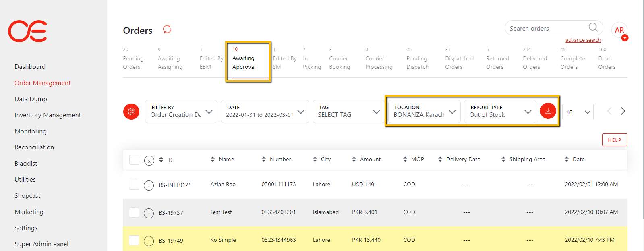This screenshot has width=644, height=251.
Task: Select checkbox for order BS-INTL9125
Action: click(x=134, y=185)
